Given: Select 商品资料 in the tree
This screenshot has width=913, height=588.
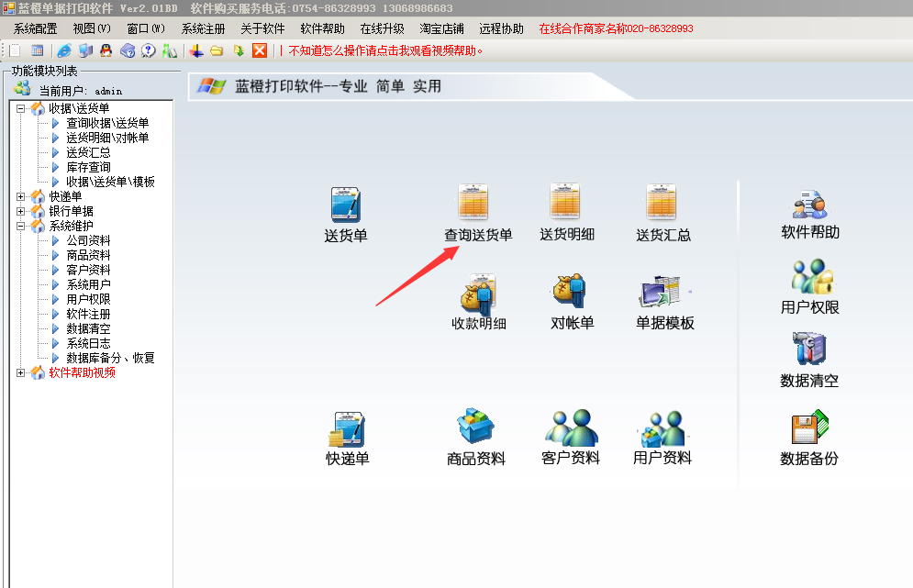Looking at the screenshot, I should (x=88, y=255).
